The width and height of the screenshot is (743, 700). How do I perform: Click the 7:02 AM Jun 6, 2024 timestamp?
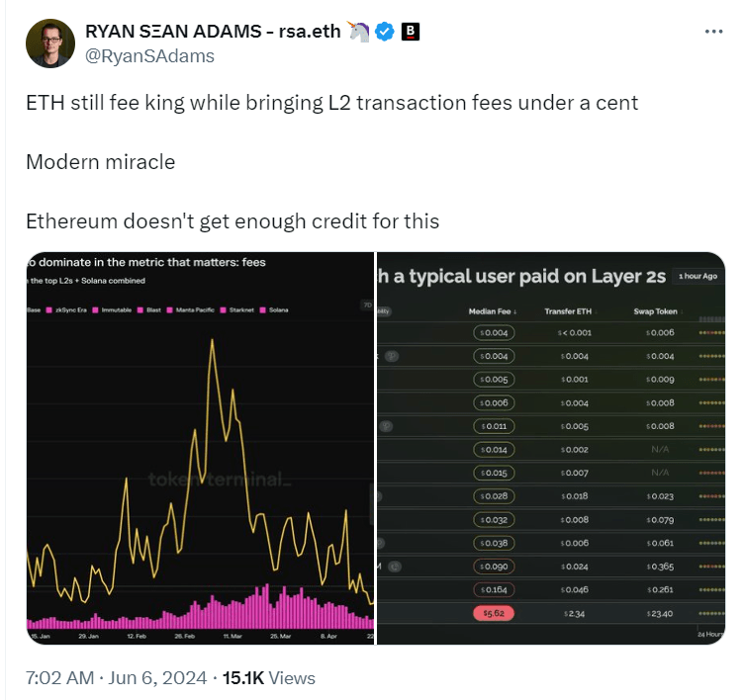[117, 678]
